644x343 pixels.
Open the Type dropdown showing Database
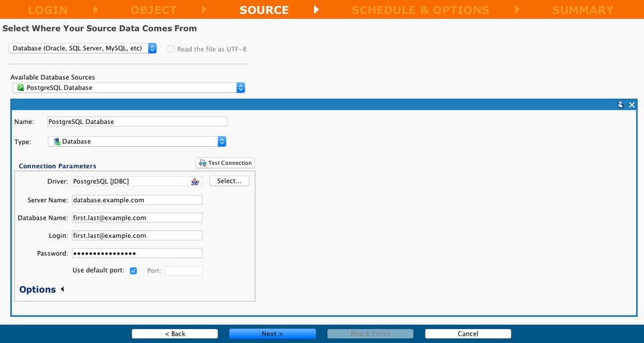[137, 141]
